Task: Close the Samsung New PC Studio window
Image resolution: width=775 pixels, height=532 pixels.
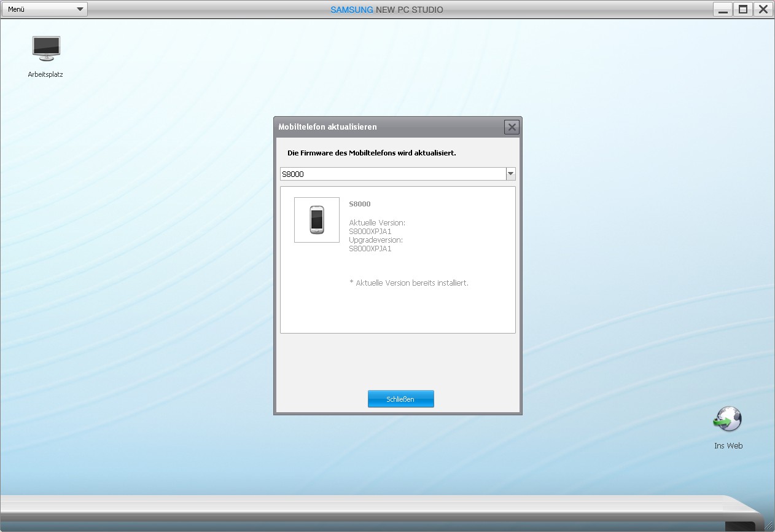Action: 763,9
